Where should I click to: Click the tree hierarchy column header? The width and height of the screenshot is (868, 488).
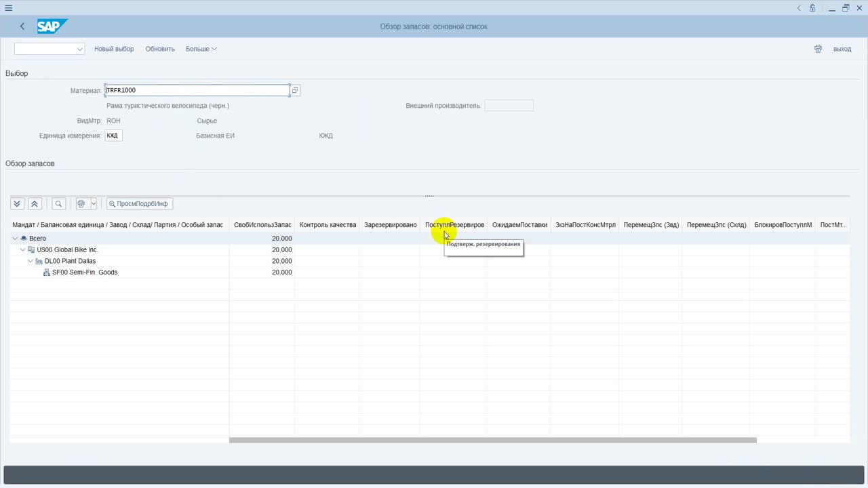click(x=119, y=225)
